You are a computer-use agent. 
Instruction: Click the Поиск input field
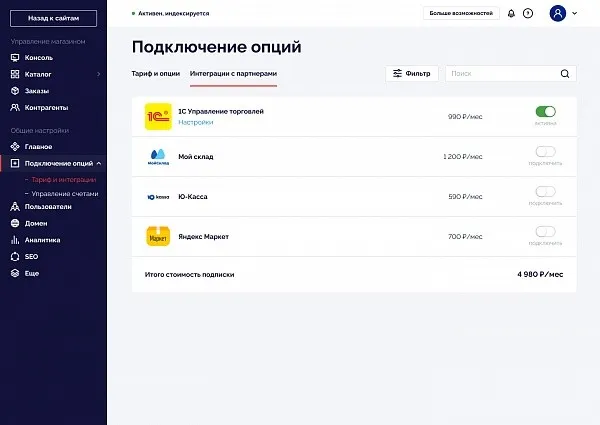coord(511,73)
